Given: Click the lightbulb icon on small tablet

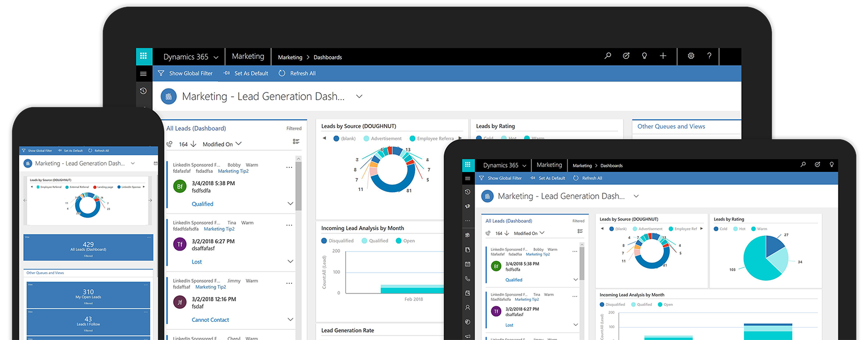Looking at the screenshot, I should click(832, 165).
